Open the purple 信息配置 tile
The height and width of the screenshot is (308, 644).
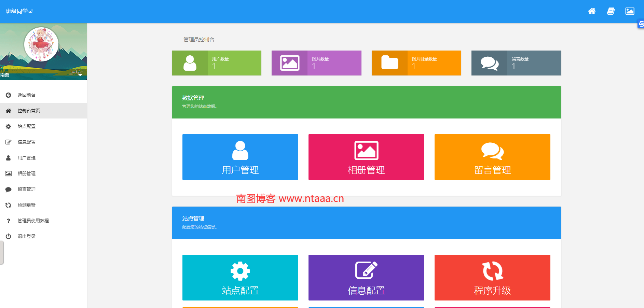pyautogui.click(x=366, y=278)
